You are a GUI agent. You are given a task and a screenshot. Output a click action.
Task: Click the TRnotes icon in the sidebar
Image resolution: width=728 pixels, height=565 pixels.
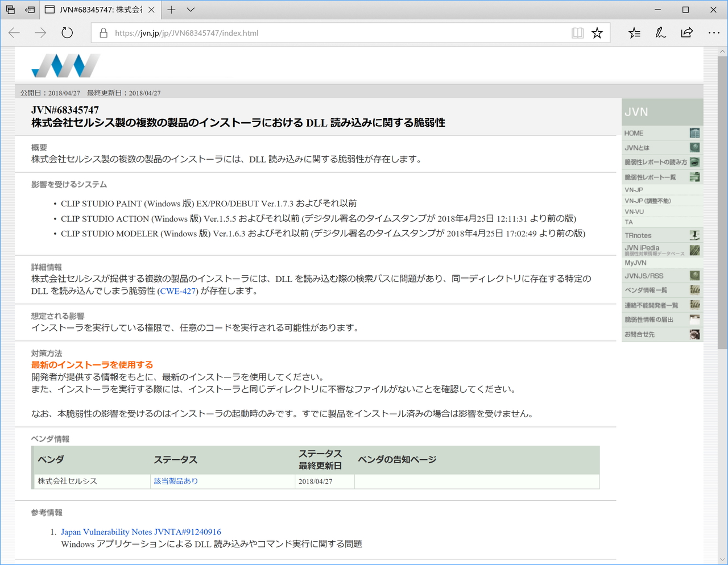pos(695,235)
